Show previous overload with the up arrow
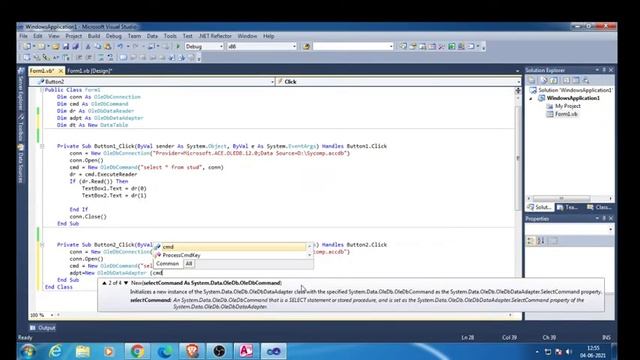The width and height of the screenshot is (640, 360). [104, 283]
